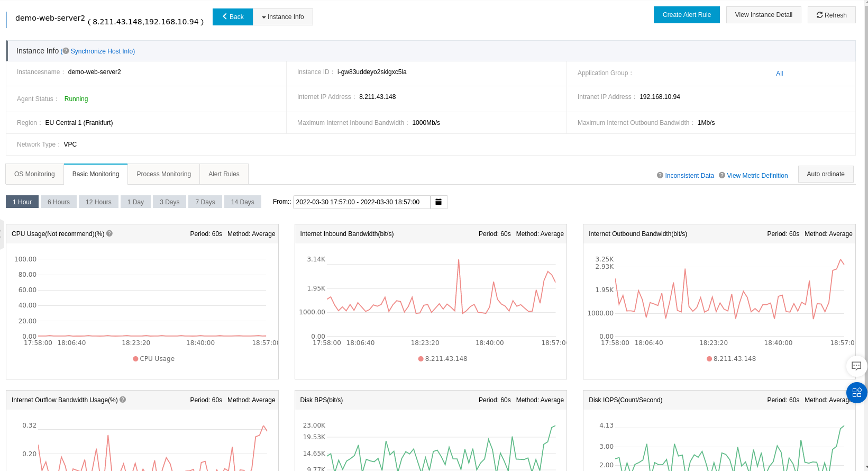Click the CPU Usage chart area

click(152, 297)
